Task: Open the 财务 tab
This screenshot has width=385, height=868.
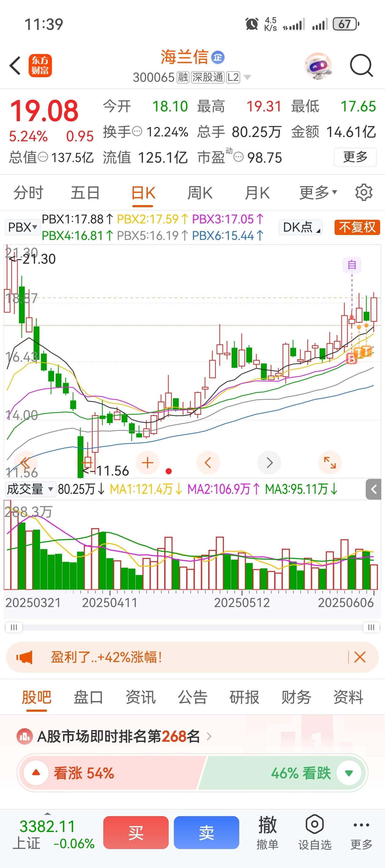Action: click(296, 697)
